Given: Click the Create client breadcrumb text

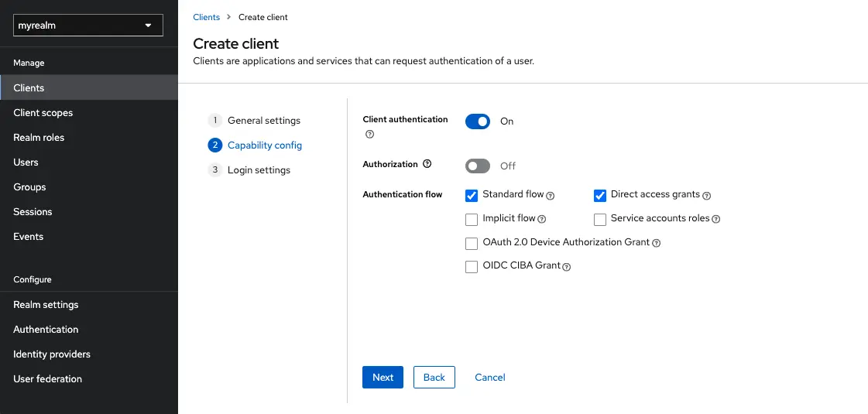Looking at the screenshot, I should 263,17.
